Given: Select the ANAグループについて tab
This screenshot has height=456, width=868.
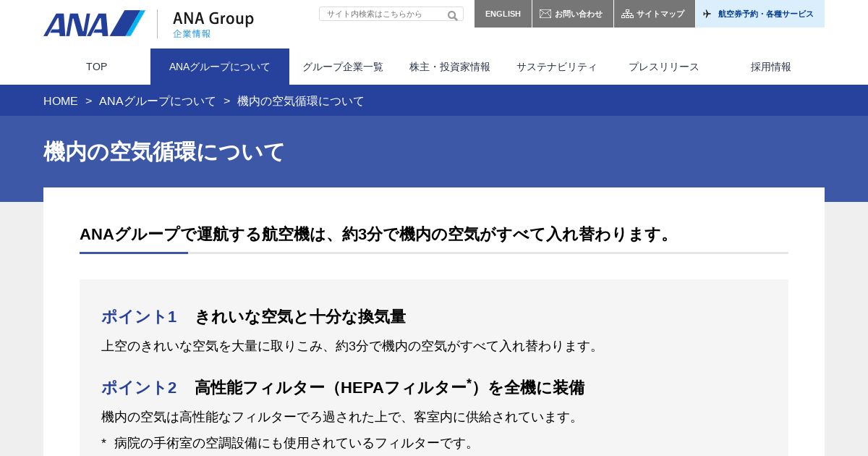Looking at the screenshot, I should [x=220, y=67].
